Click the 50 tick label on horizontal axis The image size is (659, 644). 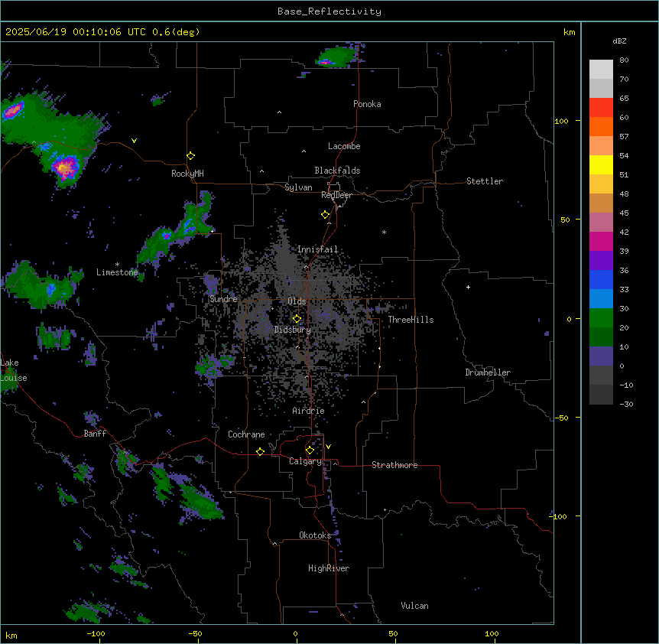pyautogui.click(x=393, y=634)
